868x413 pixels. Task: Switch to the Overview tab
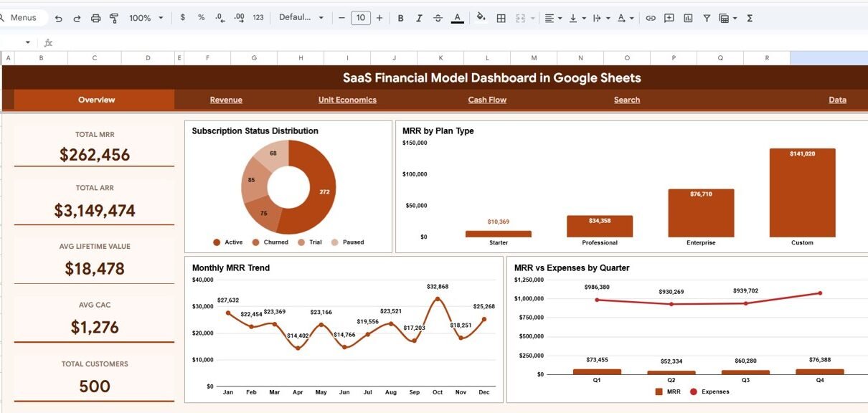(96, 100)
